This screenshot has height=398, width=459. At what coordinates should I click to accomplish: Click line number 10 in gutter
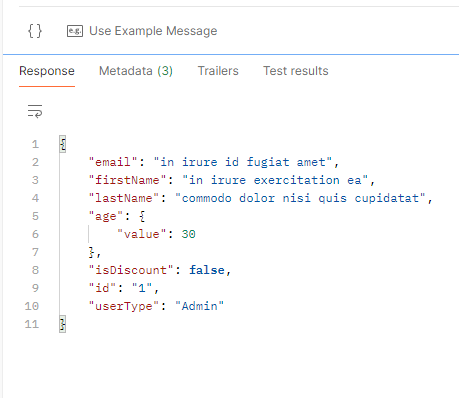pyautogui.click(x=32, y=306)
